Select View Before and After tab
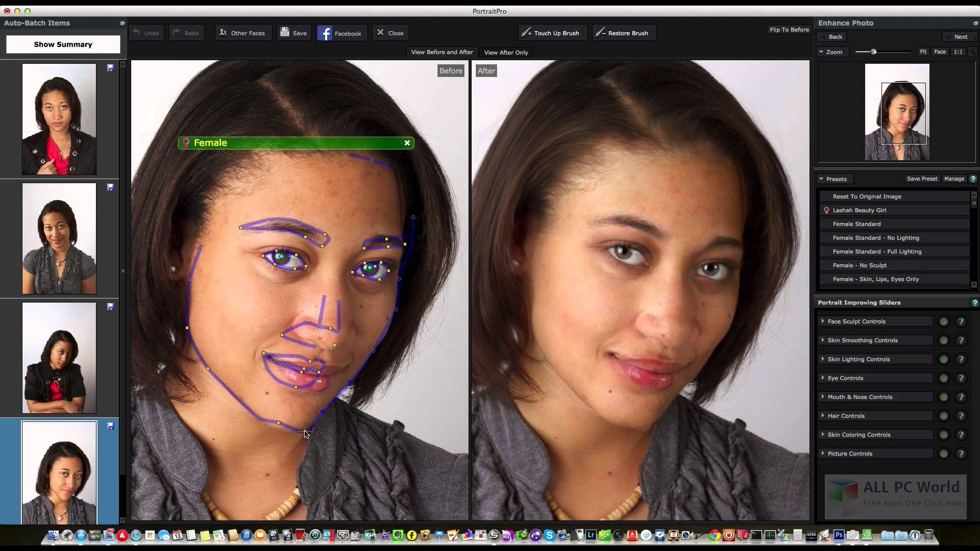This screenshot has height=551, width=980. (442, 52)
